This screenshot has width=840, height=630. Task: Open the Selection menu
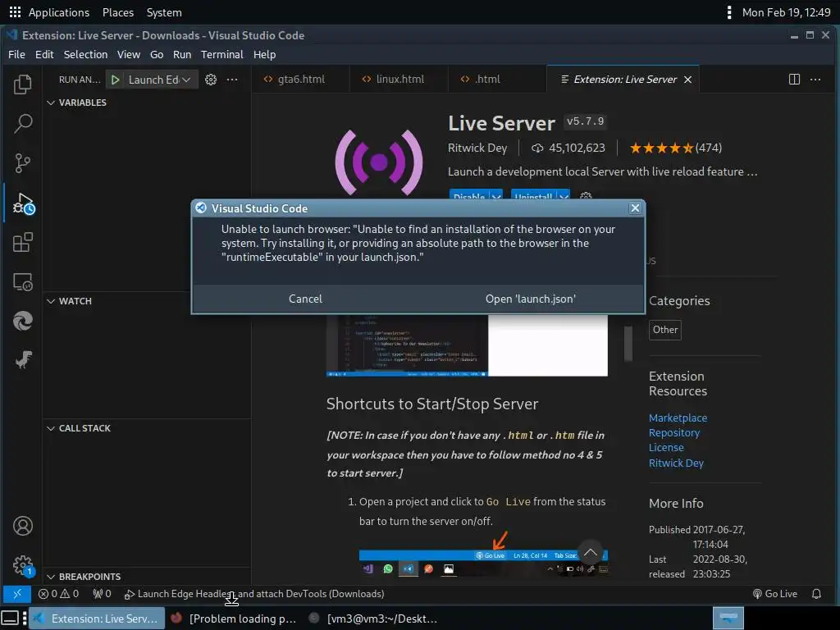85,54
